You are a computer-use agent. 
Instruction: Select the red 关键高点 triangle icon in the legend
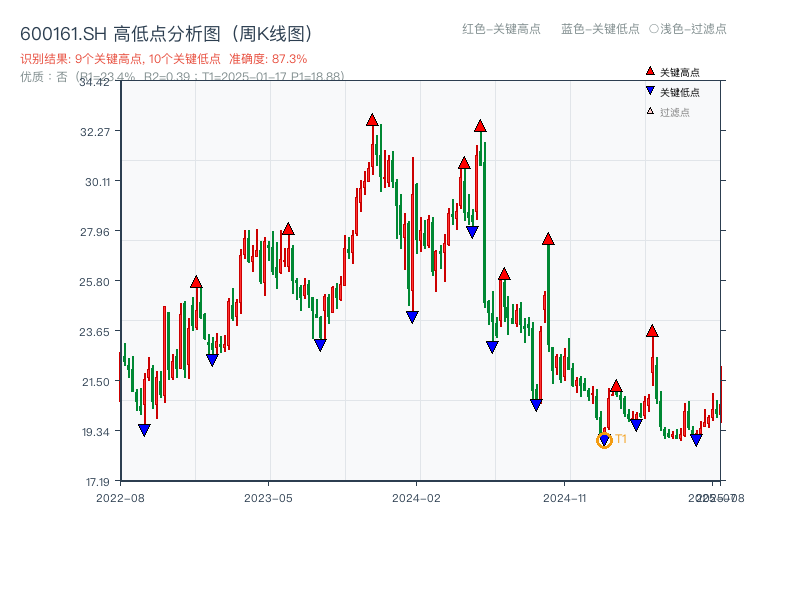[650, 71]
